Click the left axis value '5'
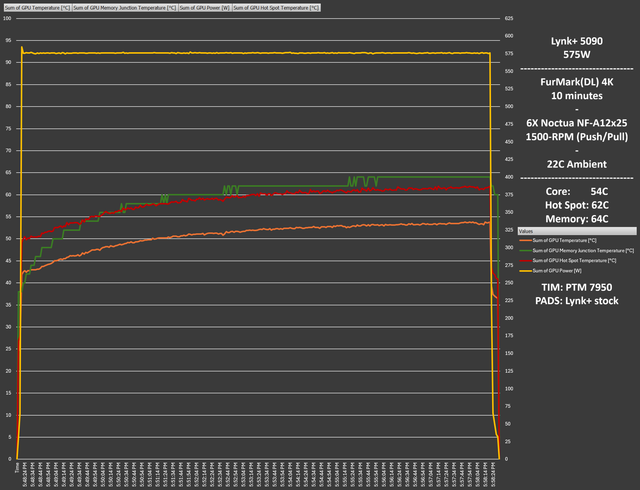The image size is (640, 490). tap(9, 437)
